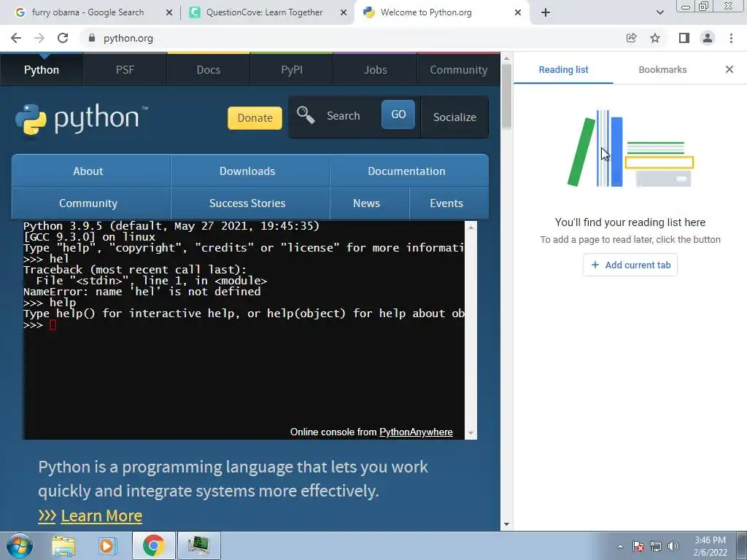Close the QuestionCove tab
This screenshot has height=560, width=747.
pyautogui.click(x=344, y=12)
